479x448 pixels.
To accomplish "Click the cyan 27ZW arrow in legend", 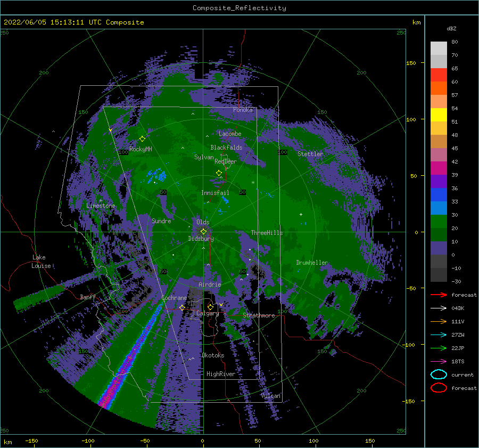I will click(x=439, y=335).
